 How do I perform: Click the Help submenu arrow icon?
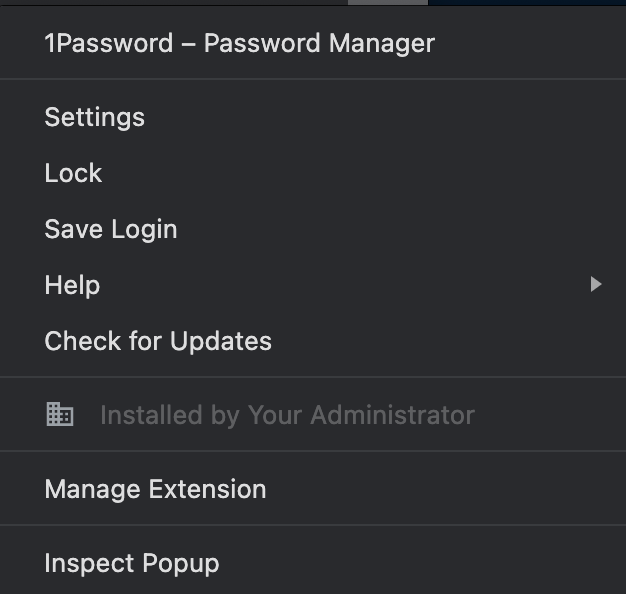596,284
